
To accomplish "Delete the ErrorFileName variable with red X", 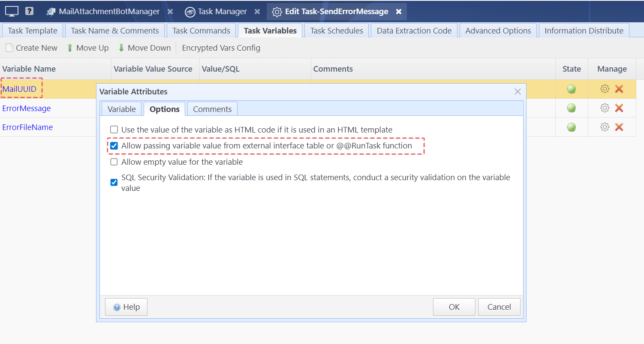I will tap(619, 127).
